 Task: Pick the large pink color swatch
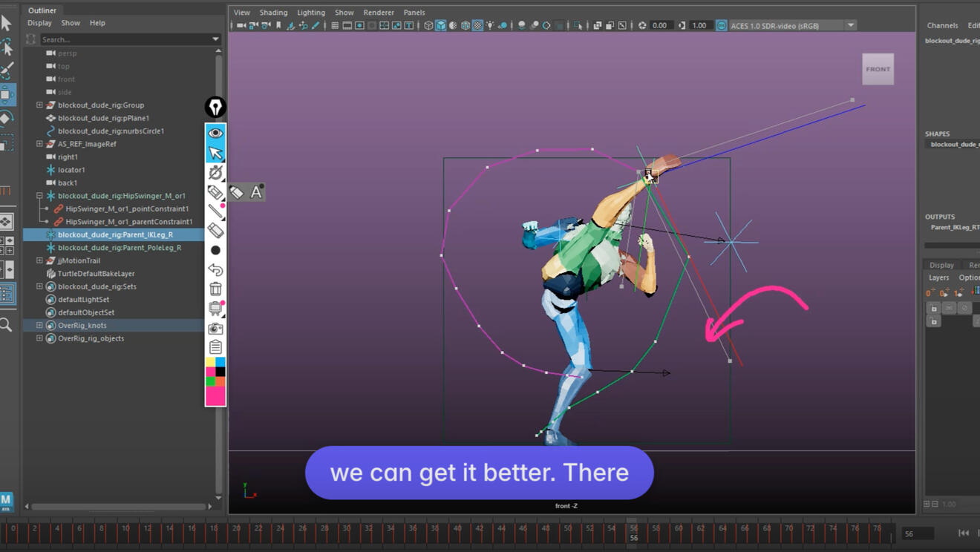click(215, 396)
